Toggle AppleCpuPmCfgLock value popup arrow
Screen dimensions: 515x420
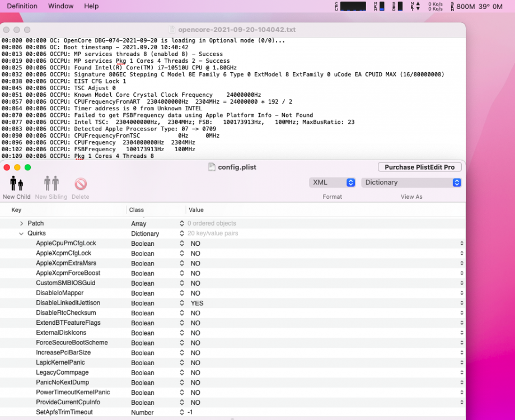coord(462,243)
